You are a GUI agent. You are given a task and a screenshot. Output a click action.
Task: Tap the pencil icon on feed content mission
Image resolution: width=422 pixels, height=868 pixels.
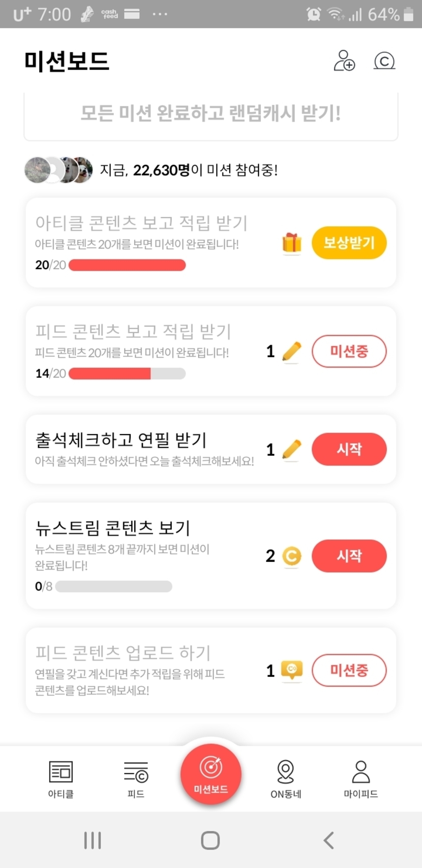point(292,352)
